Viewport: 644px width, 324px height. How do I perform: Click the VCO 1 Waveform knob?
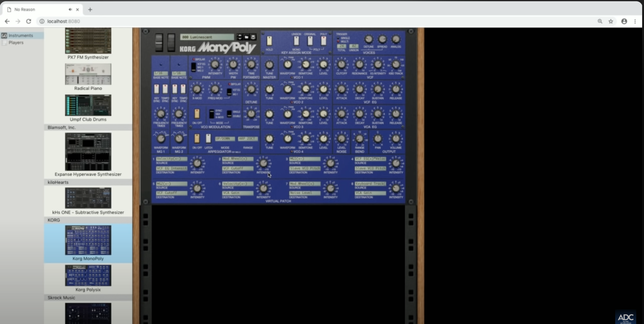coord(288,64)
